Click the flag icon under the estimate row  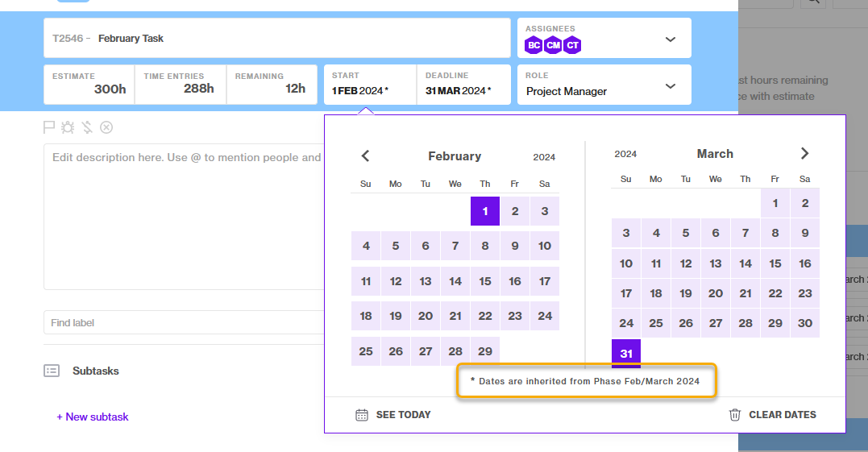[x=48, y=127]
